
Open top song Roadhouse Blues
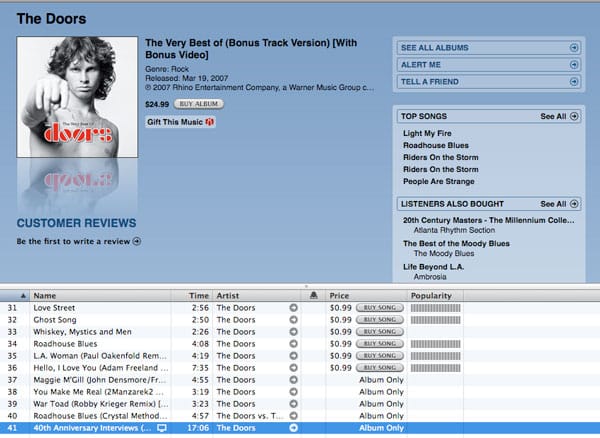pyautogui.click(x=435, y=145)
